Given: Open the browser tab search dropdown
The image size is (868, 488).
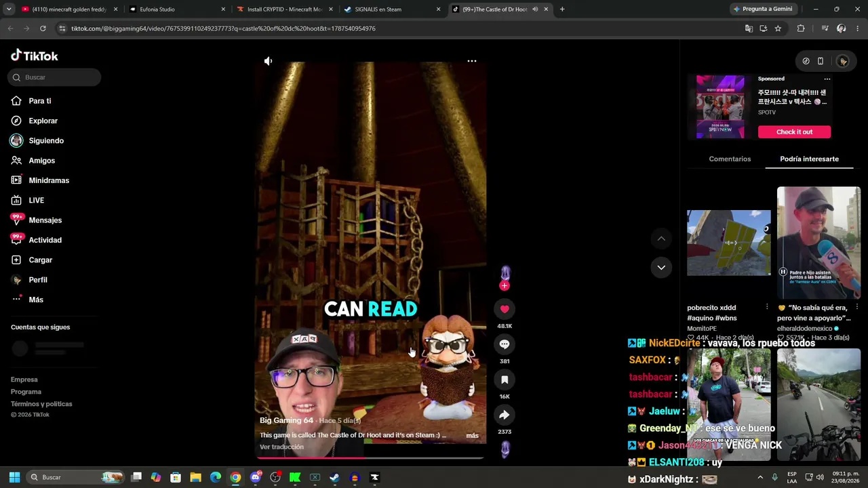Looking at the screenshot, I should (x=9, y=9).
